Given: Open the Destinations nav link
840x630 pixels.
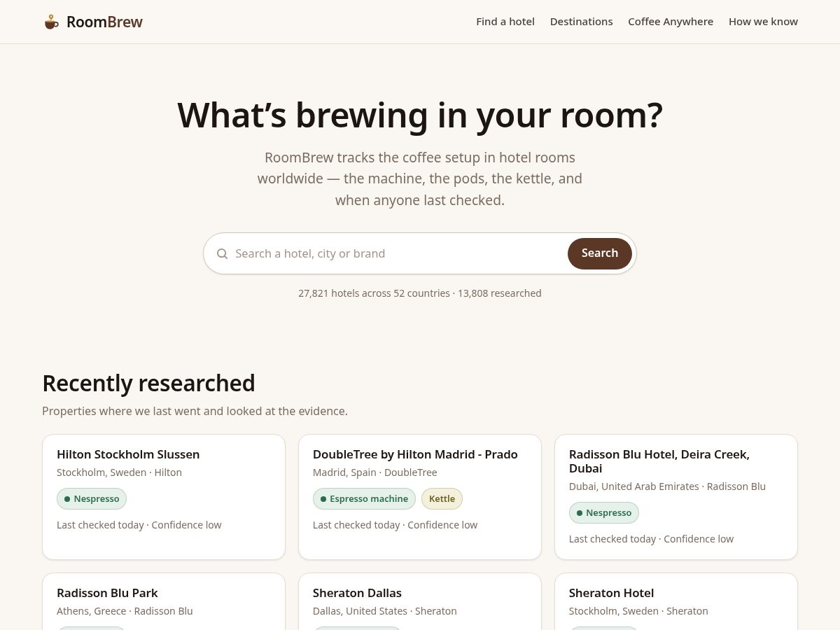Looking at the screenshot, I should 581,22.
